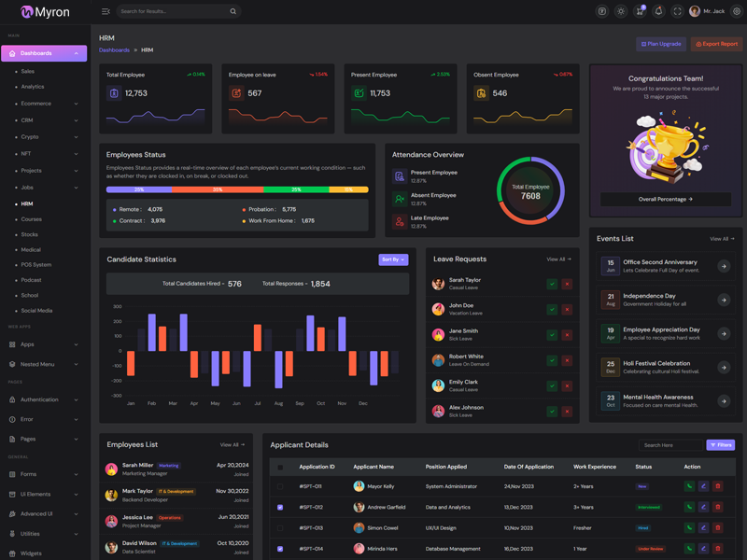The height and width of the screenshot is (560, 747).
Task: Open the settings gear icon in header
Action: (737, 11)
